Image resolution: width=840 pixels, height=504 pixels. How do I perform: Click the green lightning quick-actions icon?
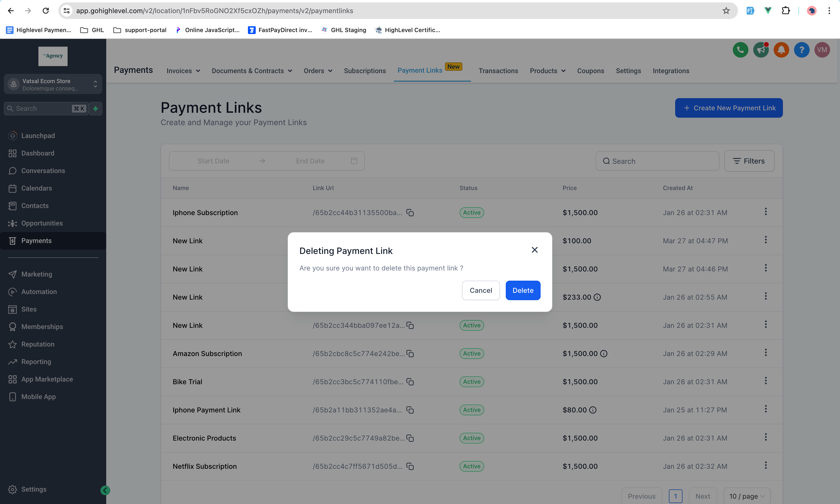click(96, 109)
